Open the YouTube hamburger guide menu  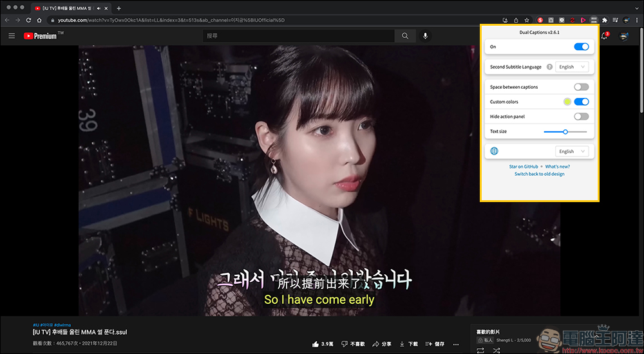tap(12, 36)
